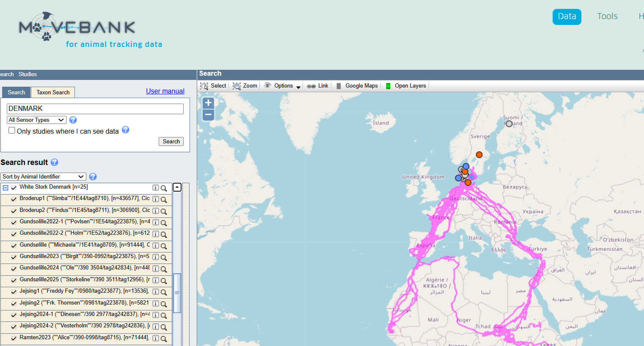Activate the Select tool in map toolbar
The height and width of the screenshot is (346, 644).
click(x=213, y=86)
